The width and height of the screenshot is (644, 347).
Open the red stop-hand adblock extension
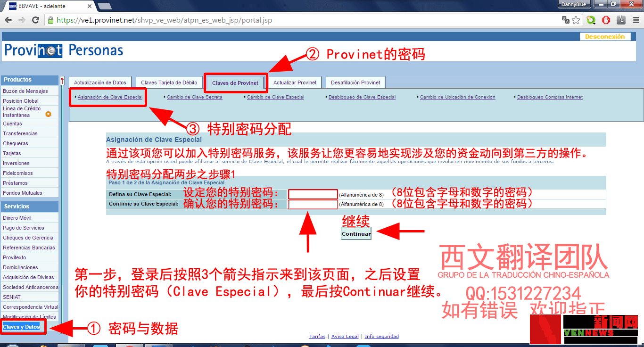click(606, 20)
